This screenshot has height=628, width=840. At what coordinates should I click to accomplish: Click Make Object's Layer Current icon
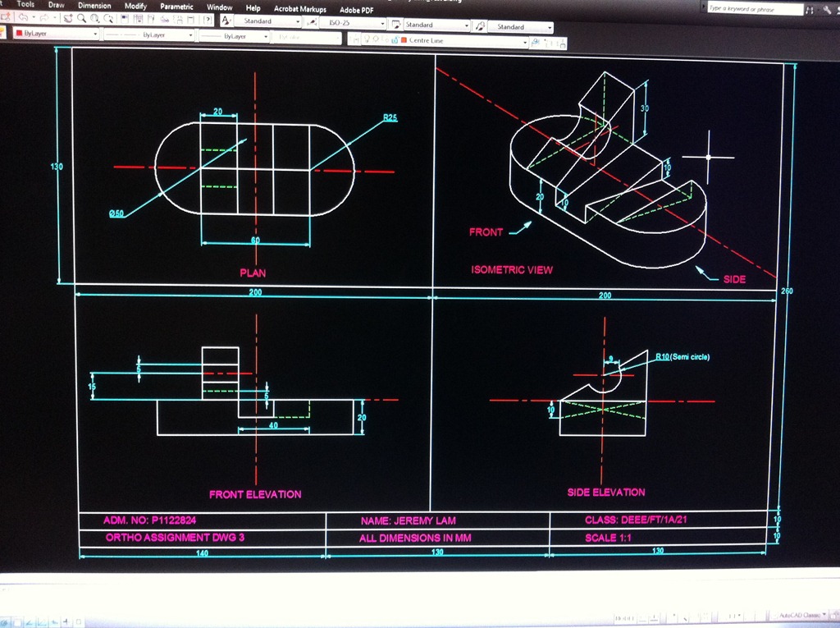[535, 42]
